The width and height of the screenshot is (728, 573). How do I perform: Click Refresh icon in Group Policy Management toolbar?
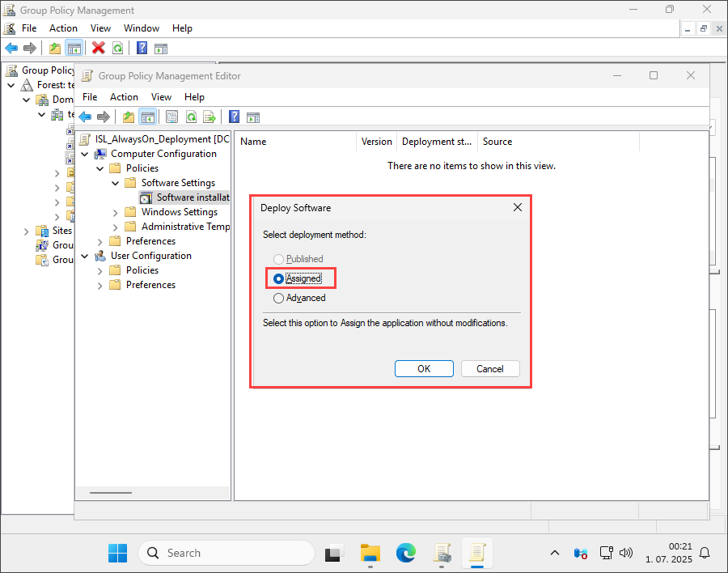pos(118,48)
